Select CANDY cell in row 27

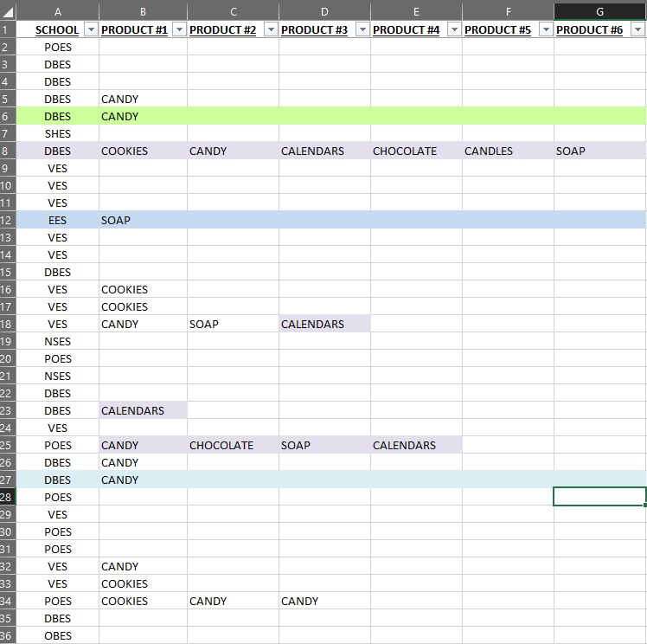click(x=143, y=480)
